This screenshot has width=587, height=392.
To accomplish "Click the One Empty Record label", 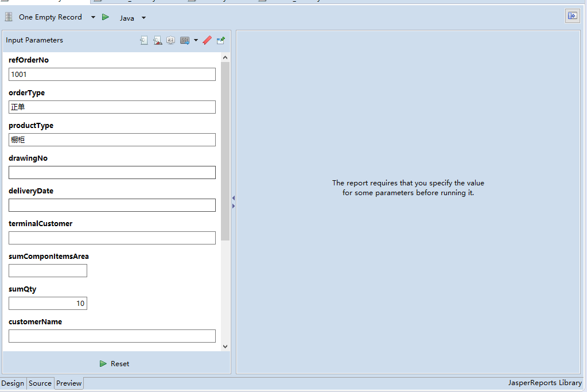I will click(50, 17).
